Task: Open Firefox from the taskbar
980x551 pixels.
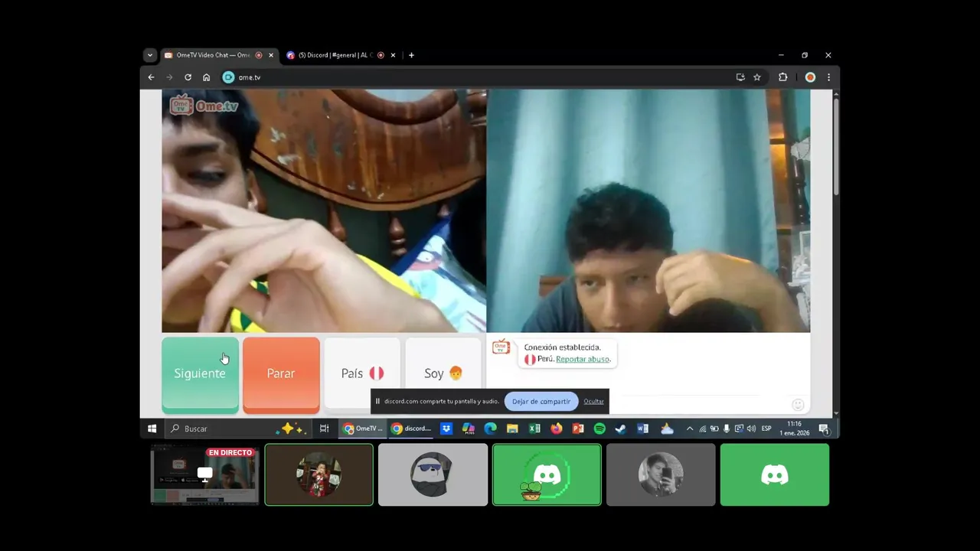Action: pyautogui.click(x=556, y=429)
